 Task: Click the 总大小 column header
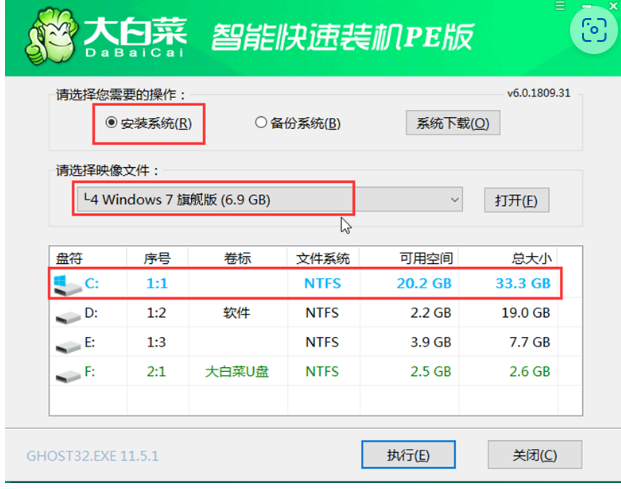(x=523, y=258)
